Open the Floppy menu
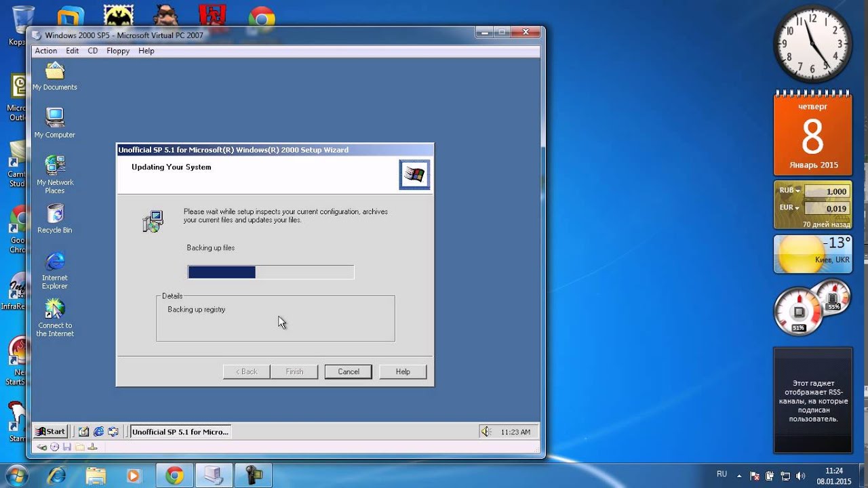This screenshot has height=488, width=868. click(118, 51)
